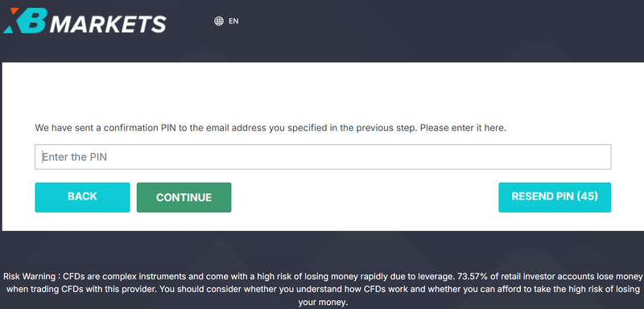This screenshot has width=644, height=309.
Task: Return to previous step with BACK
Action: pyautogui.click(x=82, y=197)
